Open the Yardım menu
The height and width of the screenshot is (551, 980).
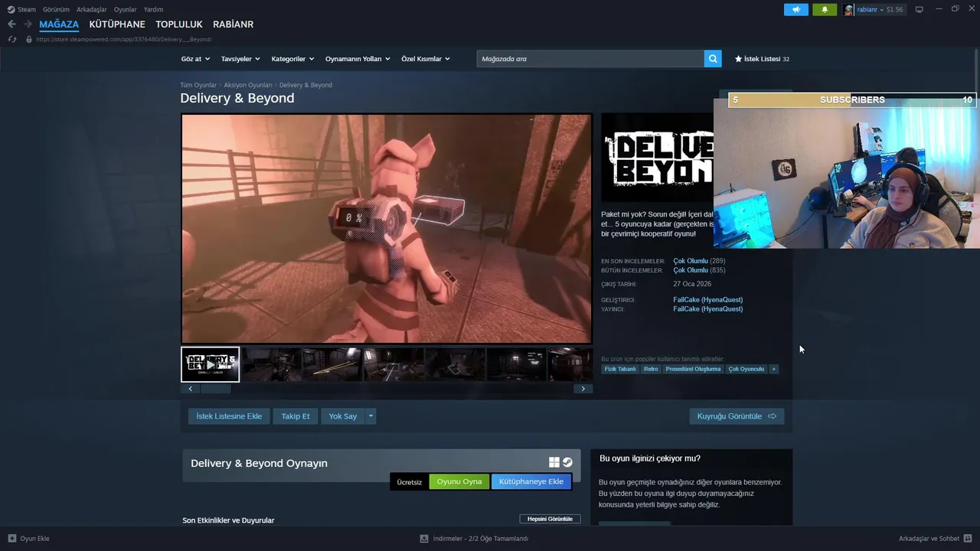pyautogui.click(x=153, y=9)
